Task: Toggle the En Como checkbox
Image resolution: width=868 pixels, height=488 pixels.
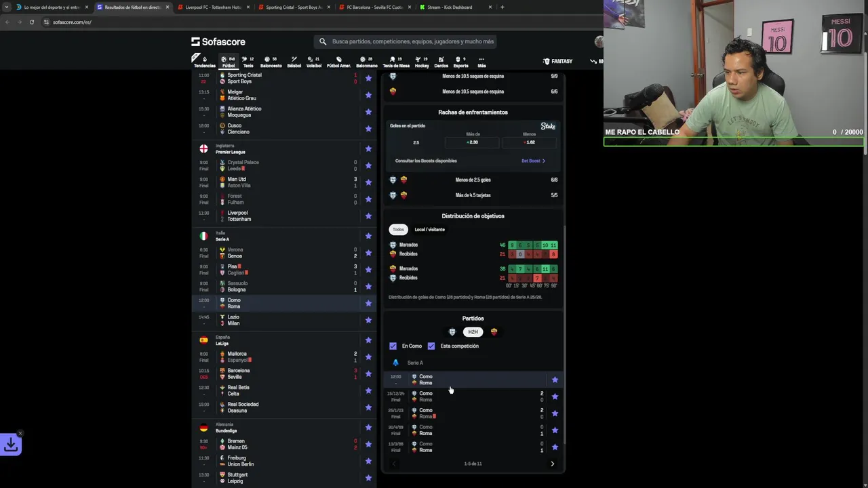Action: click(x=393, y=346)
